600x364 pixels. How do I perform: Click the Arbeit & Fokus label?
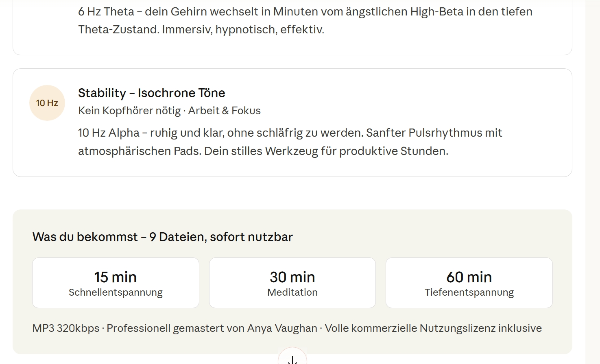point(224,111)
